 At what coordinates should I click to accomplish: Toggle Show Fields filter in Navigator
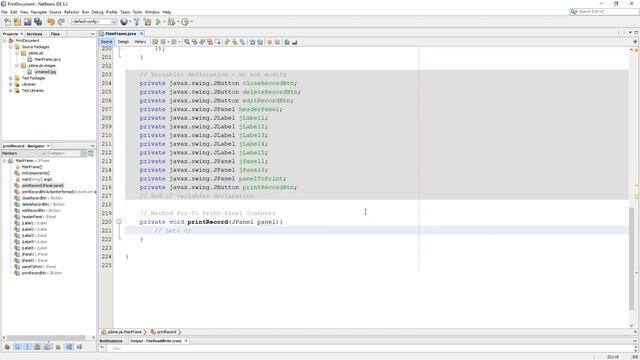coord(17,347)
